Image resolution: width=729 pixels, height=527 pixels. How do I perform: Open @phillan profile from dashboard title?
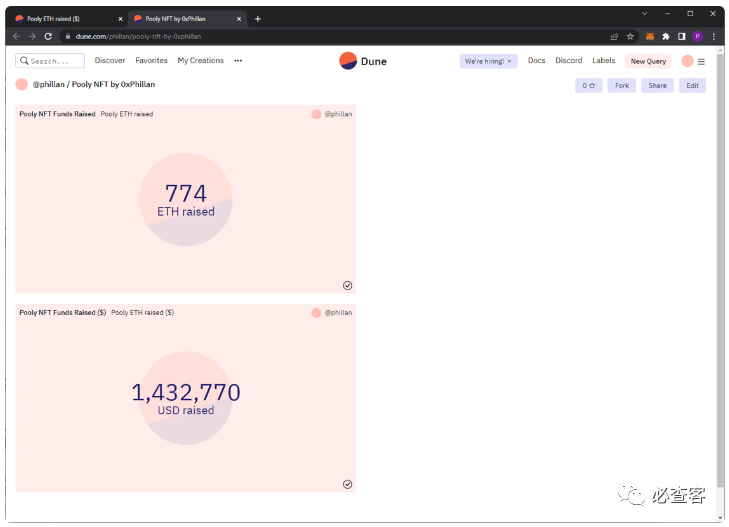[x=48, y=84]
